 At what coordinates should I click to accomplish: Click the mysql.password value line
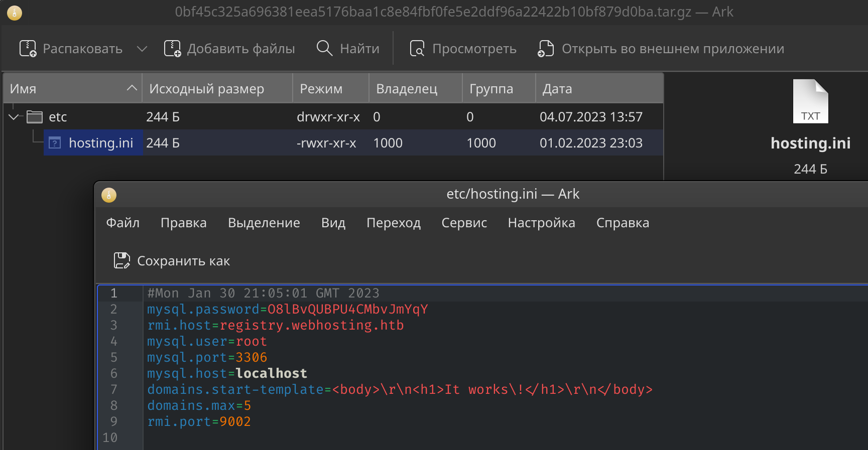tap(288, 310)
